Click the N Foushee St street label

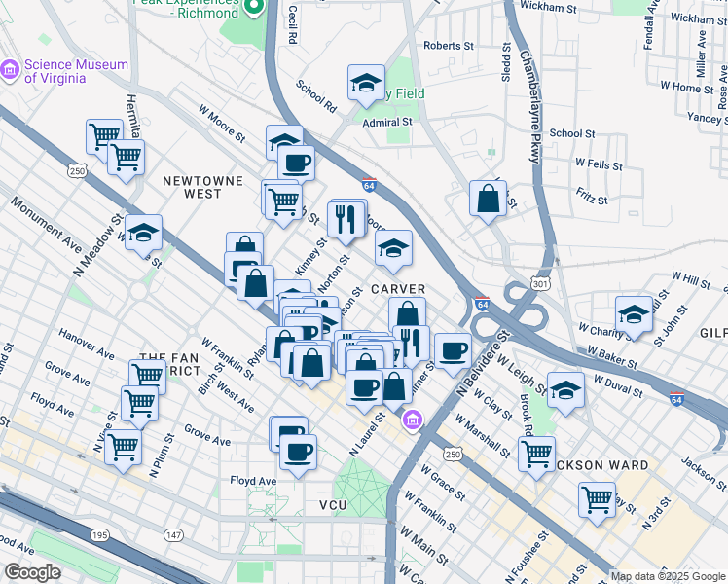pyautogui.click(x=527, y=557)
